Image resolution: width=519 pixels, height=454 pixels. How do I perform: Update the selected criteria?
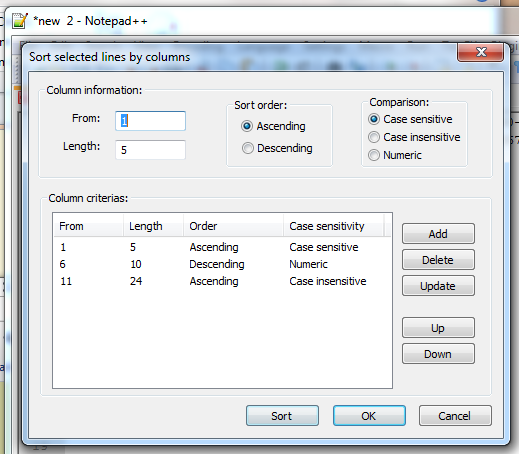(x=438, y=286)
